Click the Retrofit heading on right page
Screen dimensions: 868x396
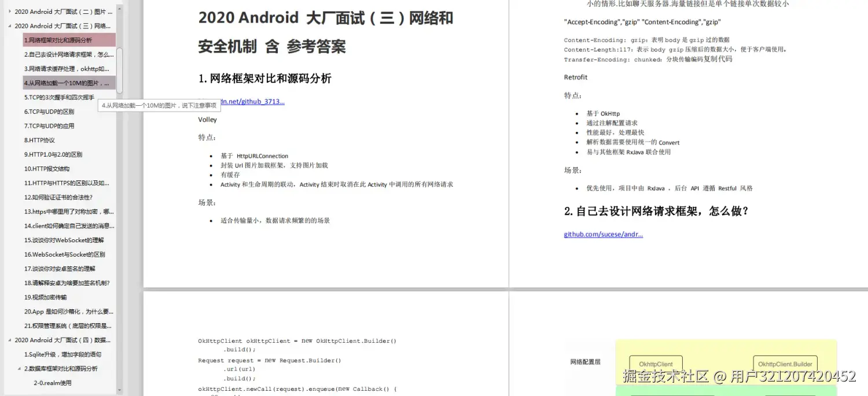coord(576,77)
